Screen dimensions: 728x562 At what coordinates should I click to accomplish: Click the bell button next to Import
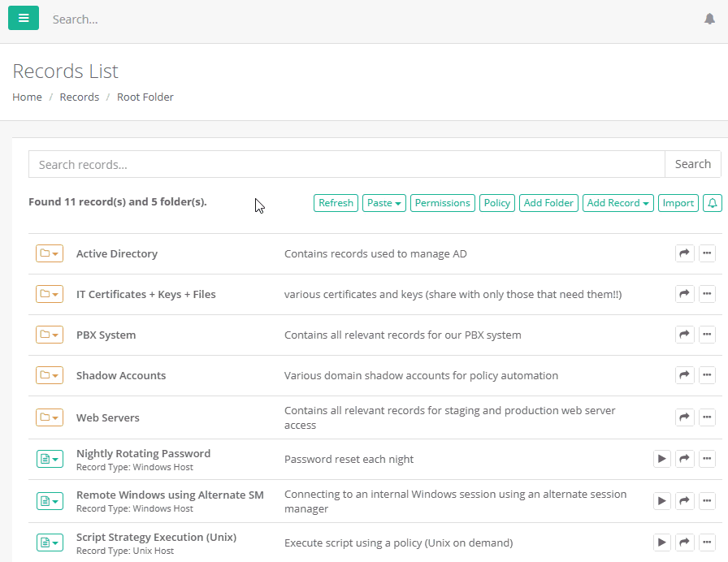point(712,203)
